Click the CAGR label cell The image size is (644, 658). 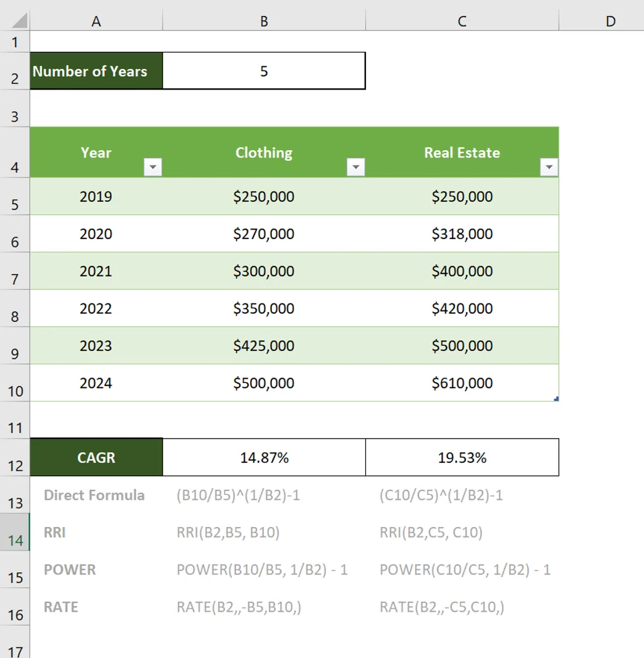96,457
